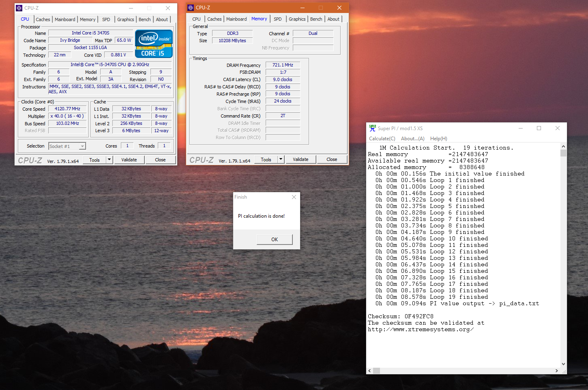This screenshot has width=588, height=390.
Task: Open Caches tab in Memory CPU-Z window
Action: pyautogui.click(x=214, y=19)
